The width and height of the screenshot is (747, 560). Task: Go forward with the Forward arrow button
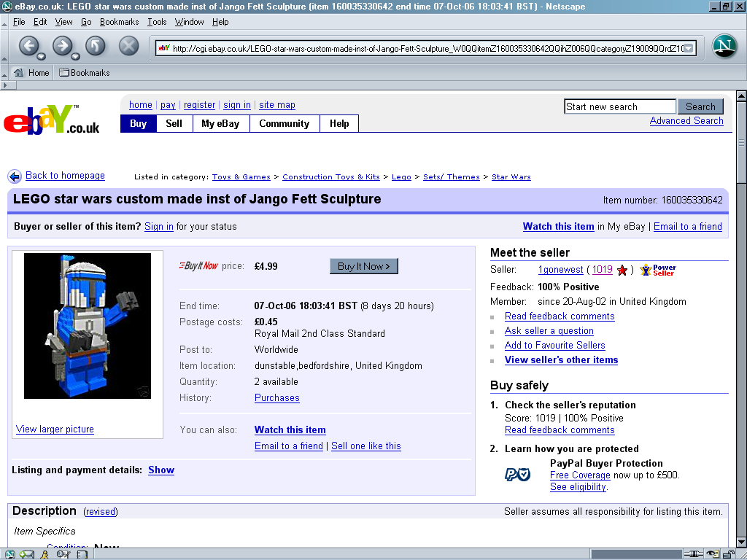click(62, 46)
